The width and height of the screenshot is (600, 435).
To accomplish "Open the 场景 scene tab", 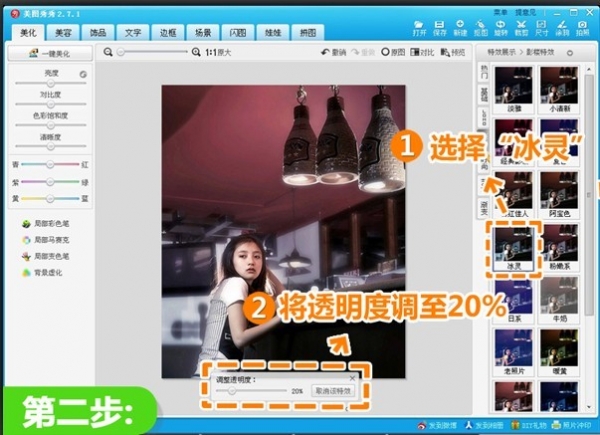I will [x=203, y=33].
